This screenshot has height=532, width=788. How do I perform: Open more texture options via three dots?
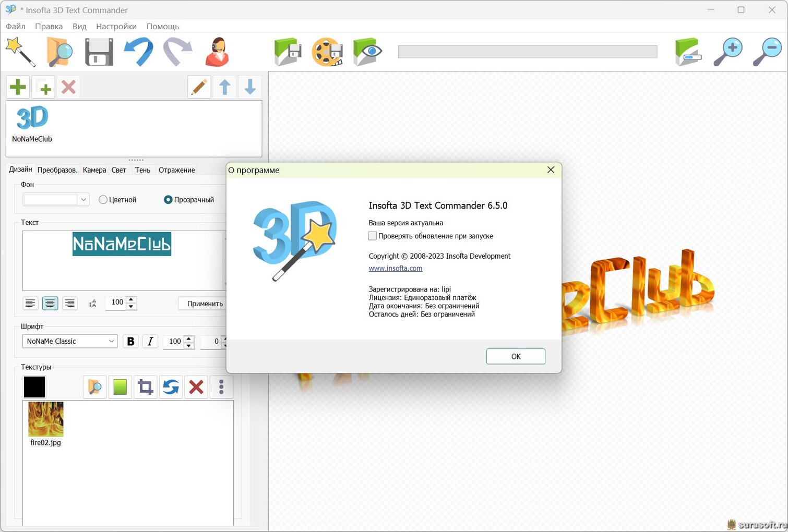tap(221, 387)
